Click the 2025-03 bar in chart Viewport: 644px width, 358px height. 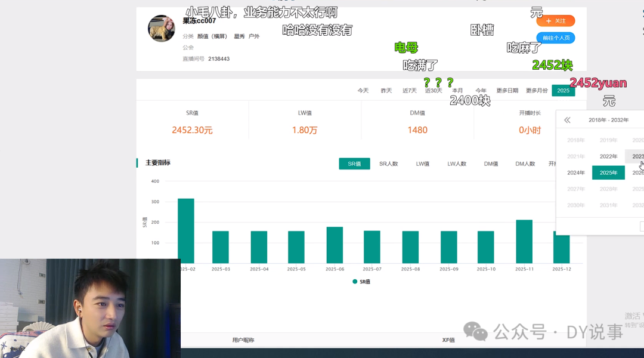point(221,247)
